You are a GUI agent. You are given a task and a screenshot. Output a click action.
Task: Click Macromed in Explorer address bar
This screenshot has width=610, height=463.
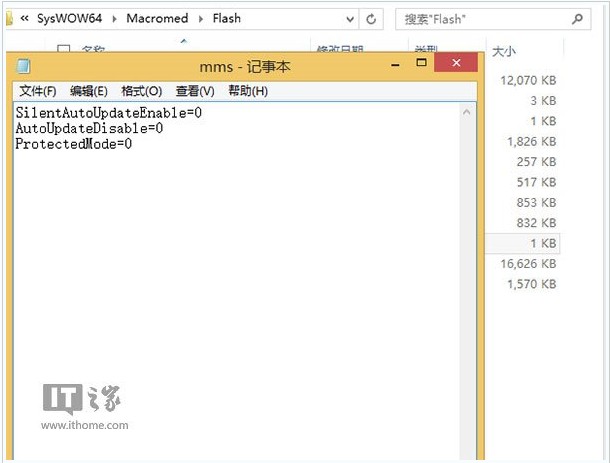coord(157,18)
